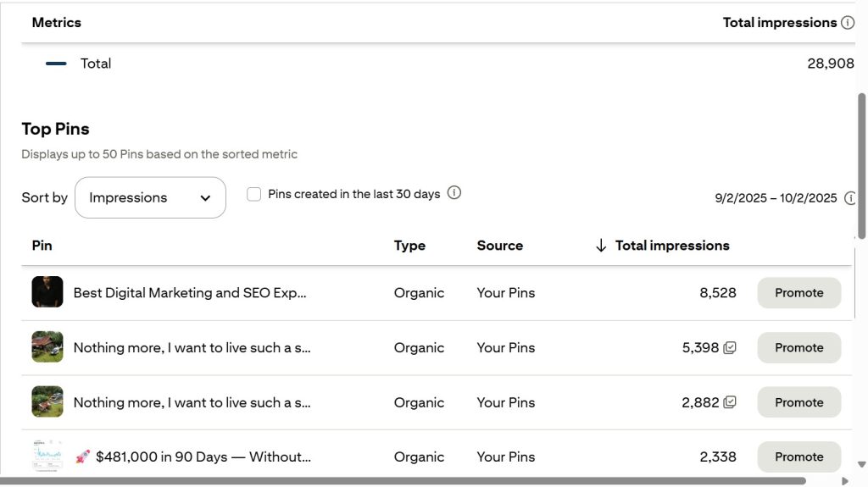
Task: Click the Source column header
Action: [500, 246]
